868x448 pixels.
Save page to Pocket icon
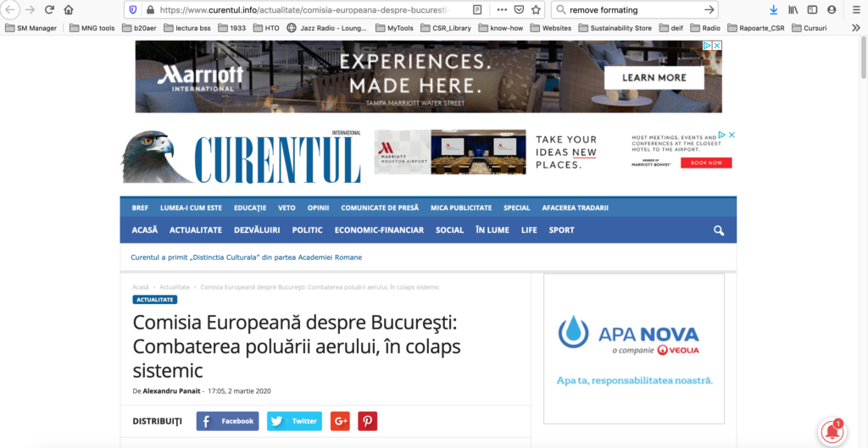(519, 9)
